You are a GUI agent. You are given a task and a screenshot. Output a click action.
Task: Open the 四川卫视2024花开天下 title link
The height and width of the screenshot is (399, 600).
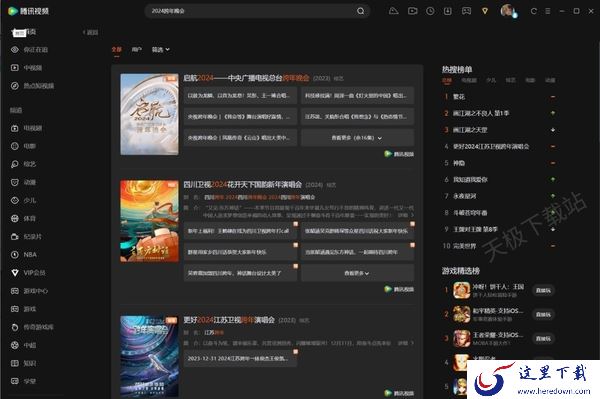[243, 185]
